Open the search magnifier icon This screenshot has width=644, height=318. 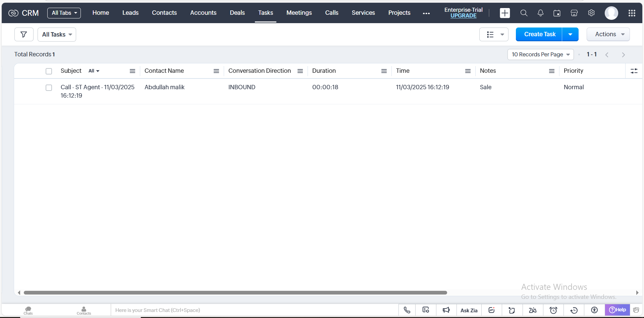click(x=524, y=13)
